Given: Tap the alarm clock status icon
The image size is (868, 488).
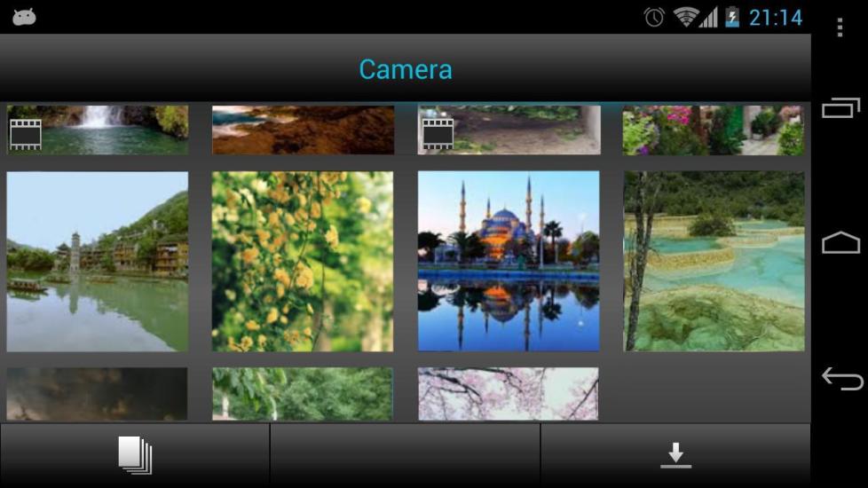Looking at the screenshot, I should click(654, 17).
